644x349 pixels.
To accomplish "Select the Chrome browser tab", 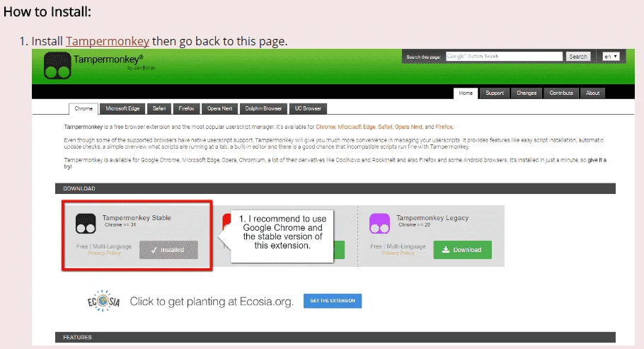I will tap(84, 108).
